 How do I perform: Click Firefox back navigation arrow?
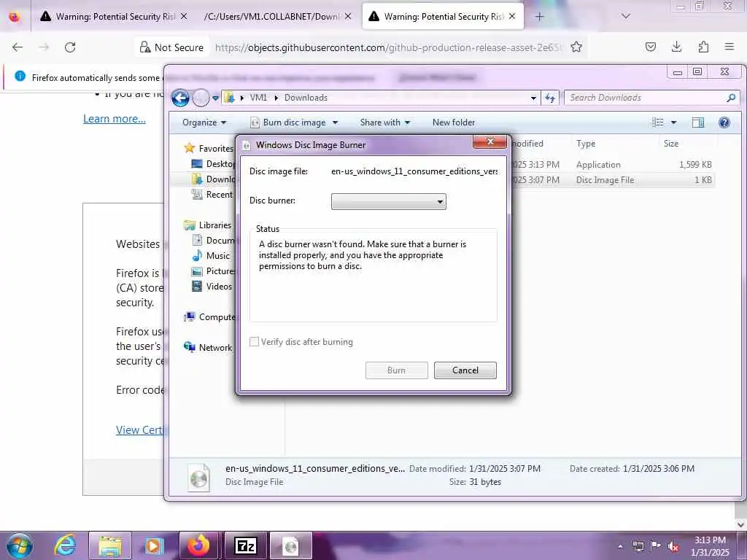(x=18, y=47)
